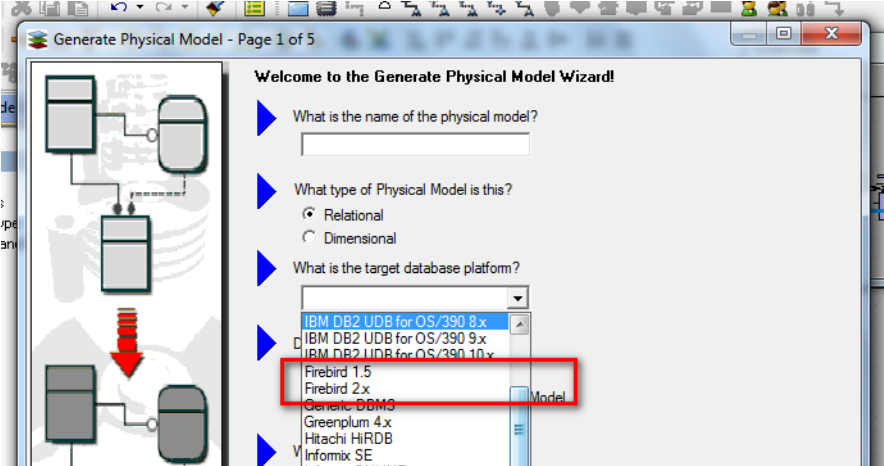
Task: Open the target database platform dropdown arrow
Action: [x=517, y=298]
